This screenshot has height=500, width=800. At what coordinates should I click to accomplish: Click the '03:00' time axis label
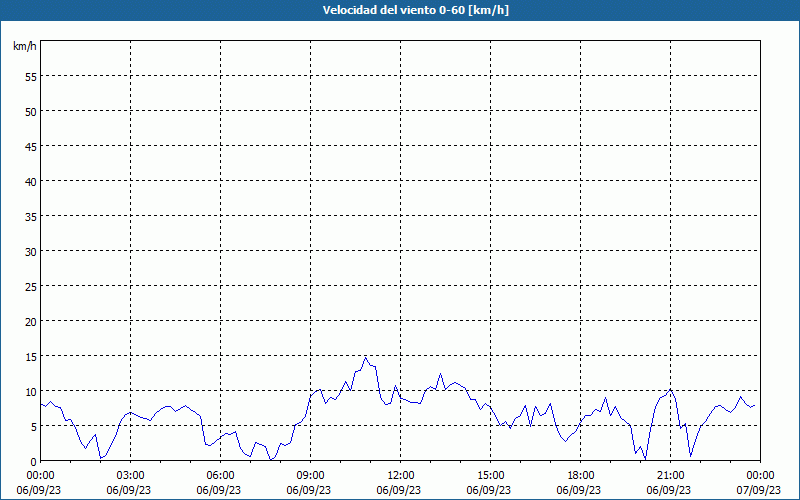pyautogui.click(x=131, y=476)
